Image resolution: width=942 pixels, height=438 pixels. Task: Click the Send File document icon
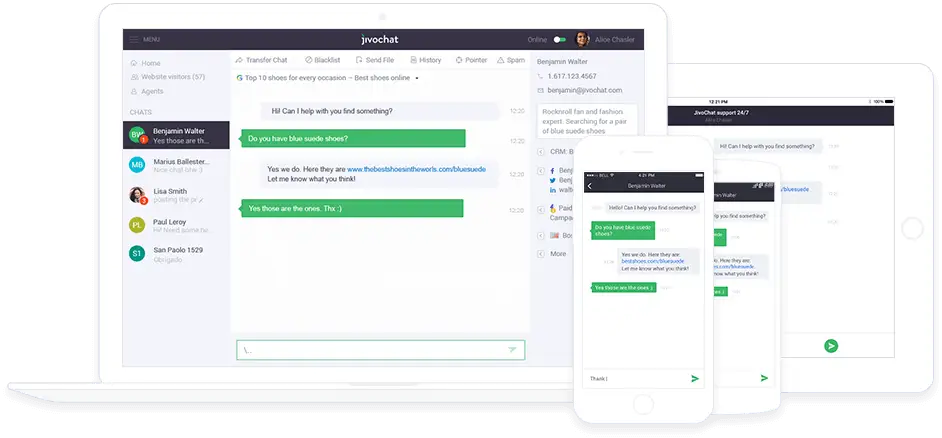[x=359, y=60]
